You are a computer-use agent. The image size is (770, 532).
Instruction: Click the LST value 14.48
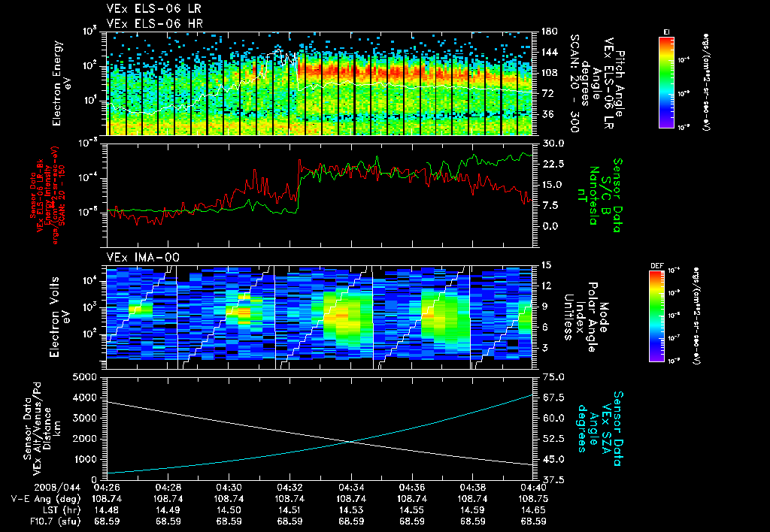point(107,510)
